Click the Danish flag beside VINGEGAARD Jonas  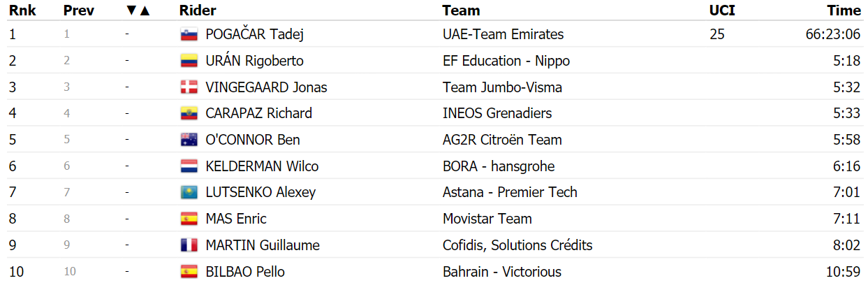[189, 87]
